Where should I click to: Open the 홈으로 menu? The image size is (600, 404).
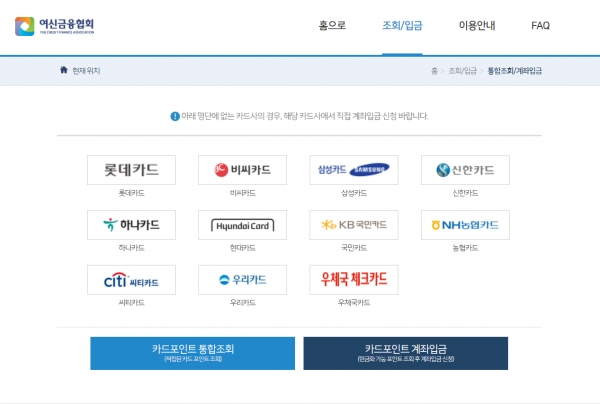(x=332, y=26)
